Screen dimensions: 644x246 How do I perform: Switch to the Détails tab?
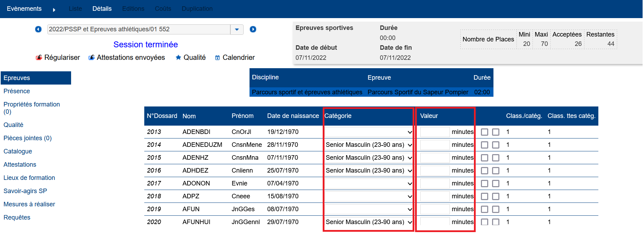pos(102,9)
